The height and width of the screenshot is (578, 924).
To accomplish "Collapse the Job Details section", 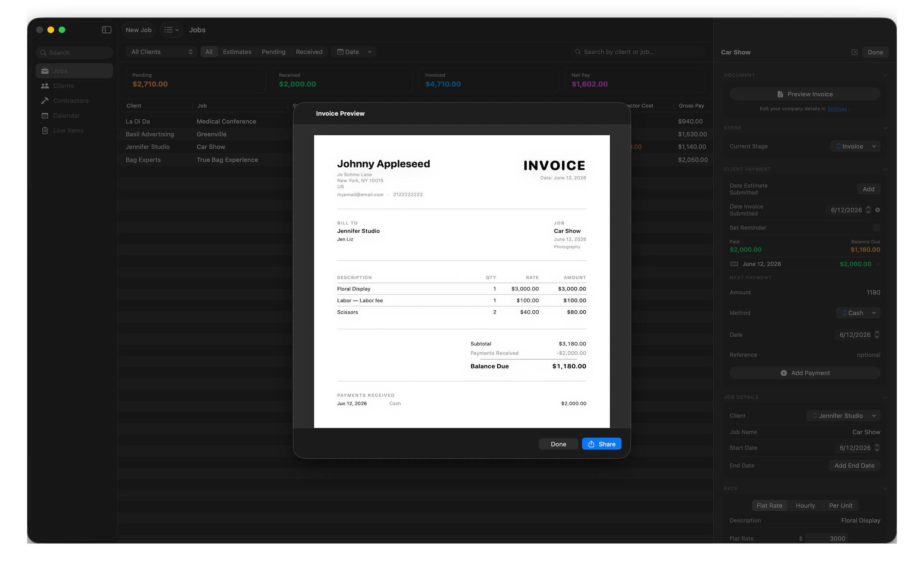I will point(885,397).
